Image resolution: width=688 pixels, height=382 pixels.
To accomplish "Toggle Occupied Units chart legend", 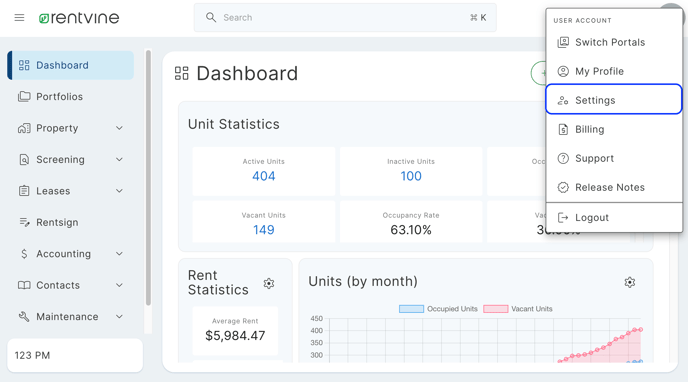I will 438,309.
